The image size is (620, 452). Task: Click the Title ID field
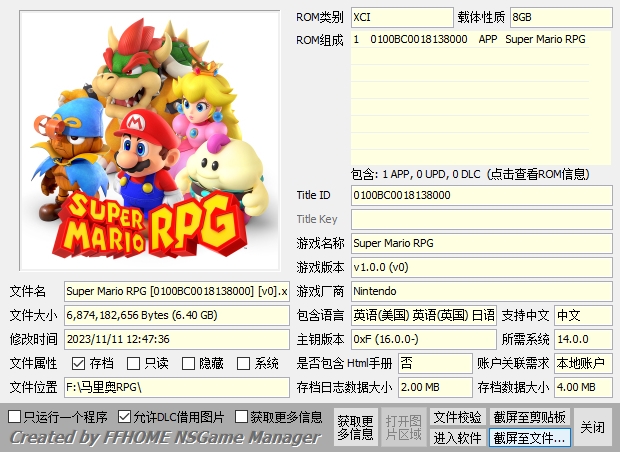click(482, 195)
